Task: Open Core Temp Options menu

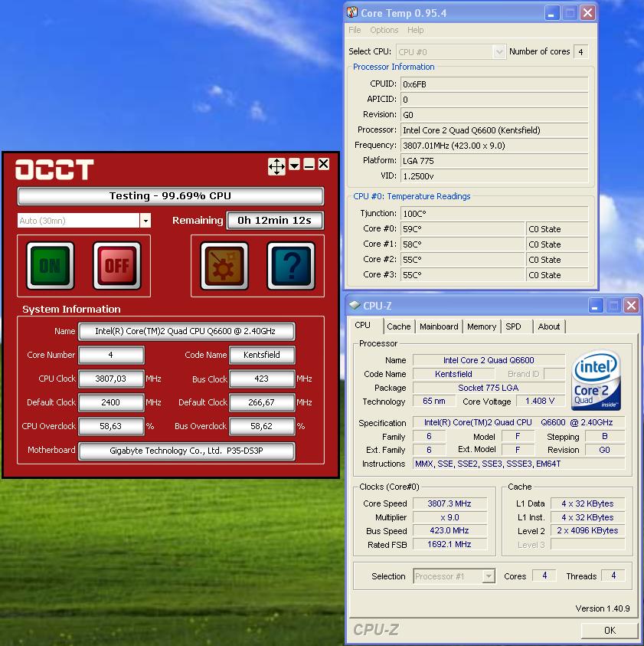Action: click(x=384, y=30)
